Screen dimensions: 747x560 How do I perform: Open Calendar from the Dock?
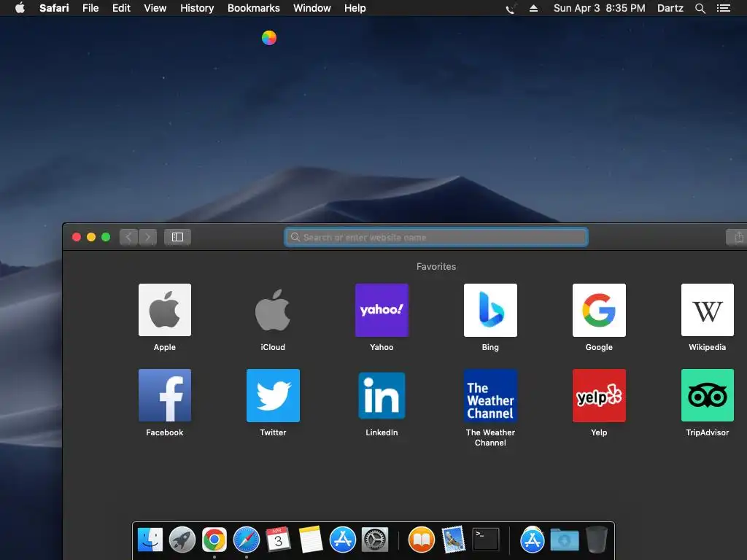click(278, 540)
